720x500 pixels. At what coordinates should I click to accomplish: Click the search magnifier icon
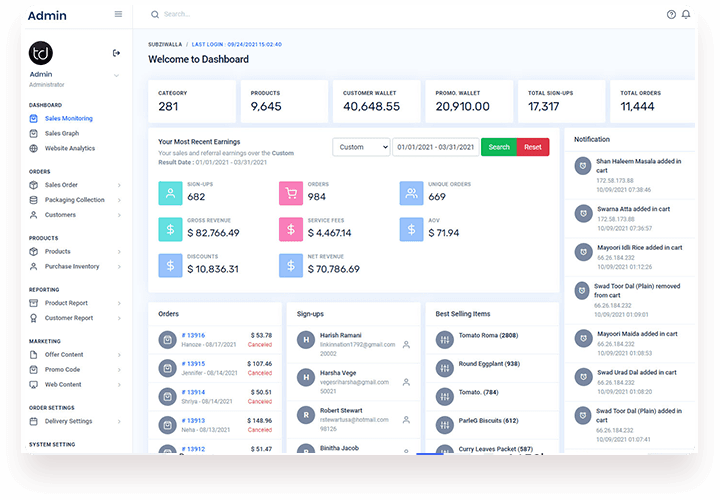point(155,15)
